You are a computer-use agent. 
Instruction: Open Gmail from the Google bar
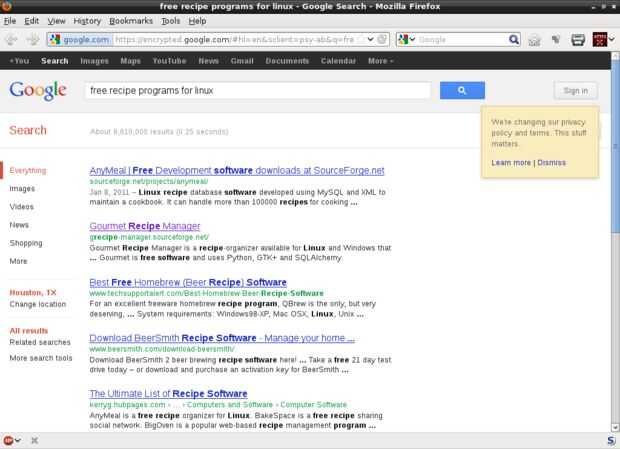pyautogui.click(x=242, y=61)
